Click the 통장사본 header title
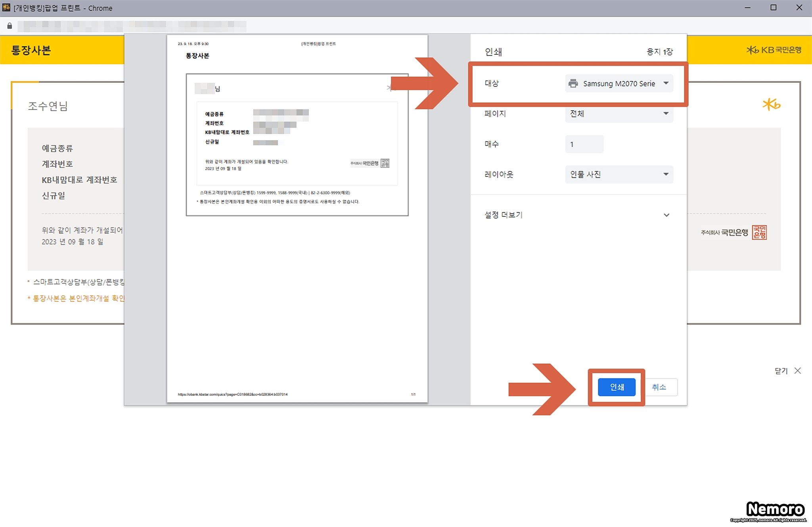Screen dimensions: 812x527 tap(31, 50)
